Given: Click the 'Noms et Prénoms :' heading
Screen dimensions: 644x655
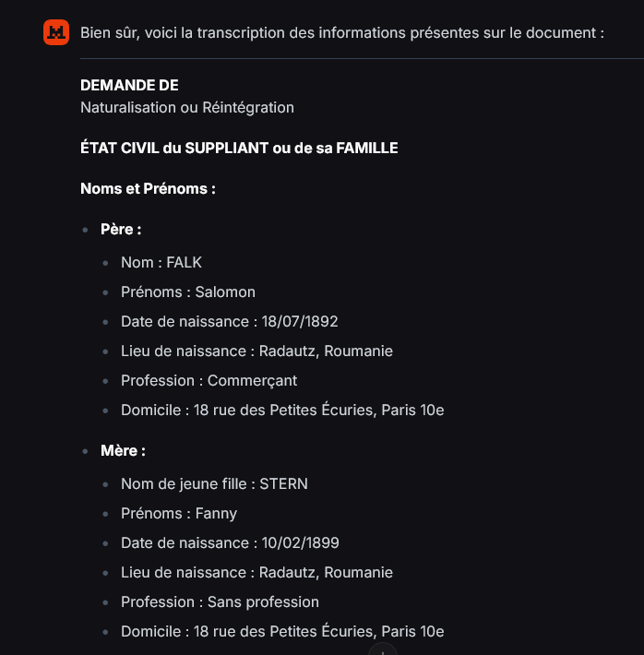Looking at the screenshot, I should [x=148, y=188].
